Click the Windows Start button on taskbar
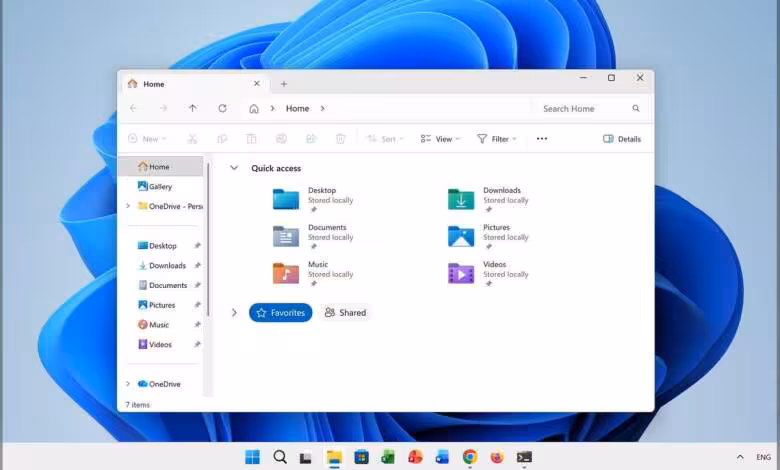Viewport: 780px width, 470px height. [x=253, y=457]
